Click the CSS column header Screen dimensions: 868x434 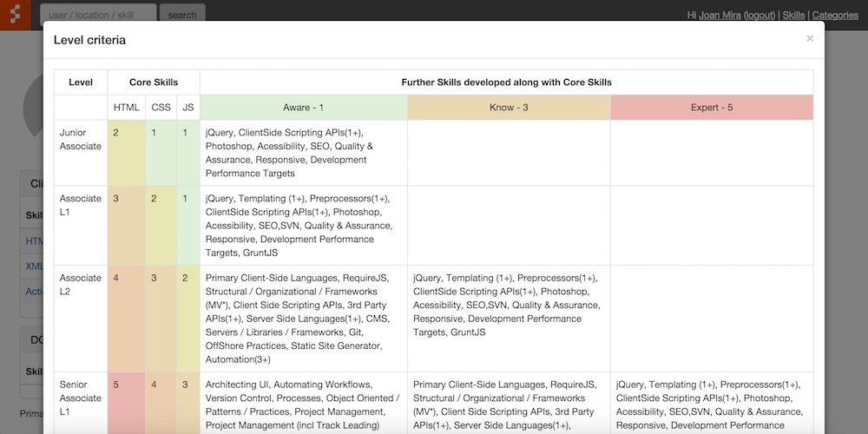tap(161, 107)
